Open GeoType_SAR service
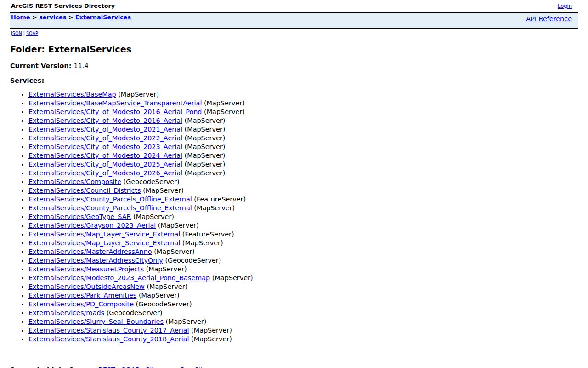588x368 pixels. [x=79, y=217]
